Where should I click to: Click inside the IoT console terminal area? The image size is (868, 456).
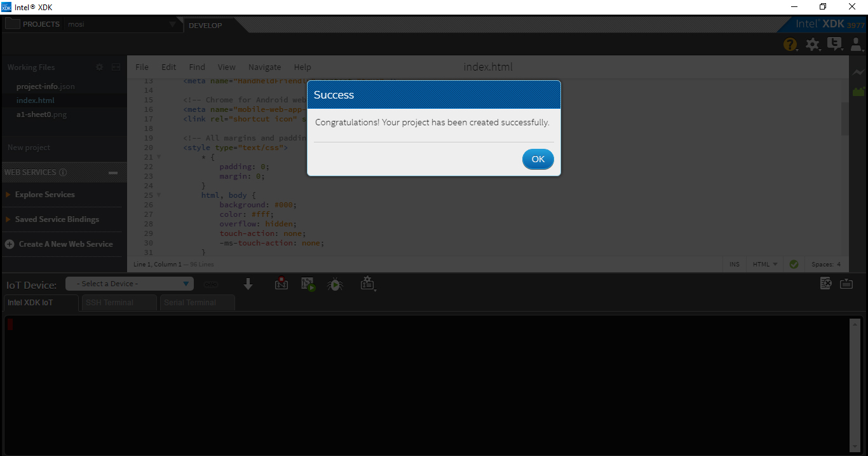[x=426, y=384]
